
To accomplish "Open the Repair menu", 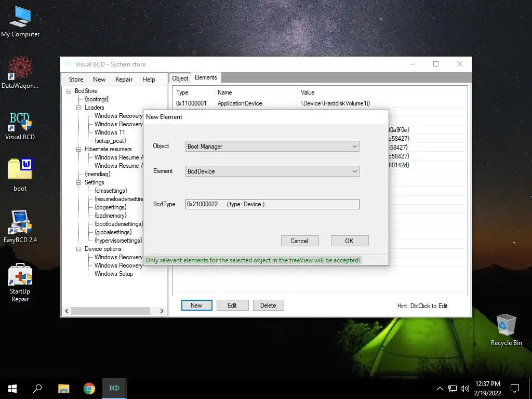I will pyautogui.click(x=124, y=79).
